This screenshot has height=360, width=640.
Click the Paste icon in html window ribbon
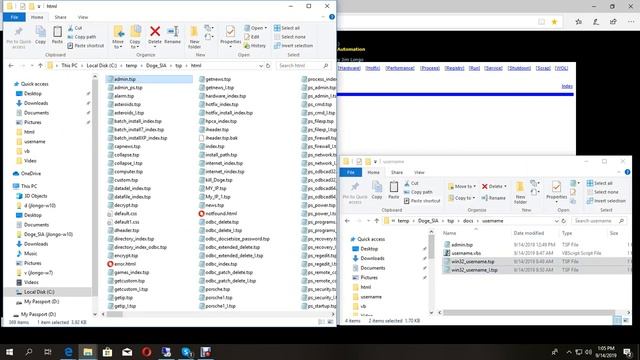tap(57, 35)
